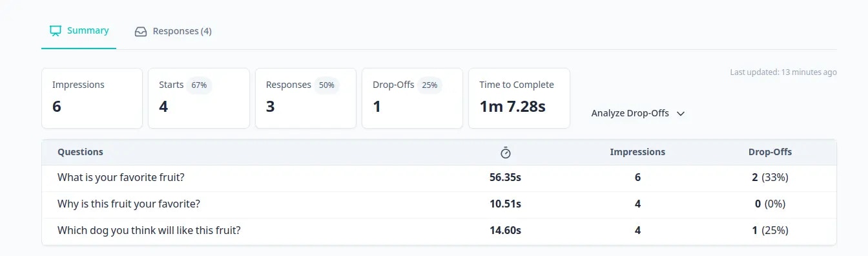Click the Last updated timestamp text
This screenshot has width=868, height=256.
coord(783,72)
